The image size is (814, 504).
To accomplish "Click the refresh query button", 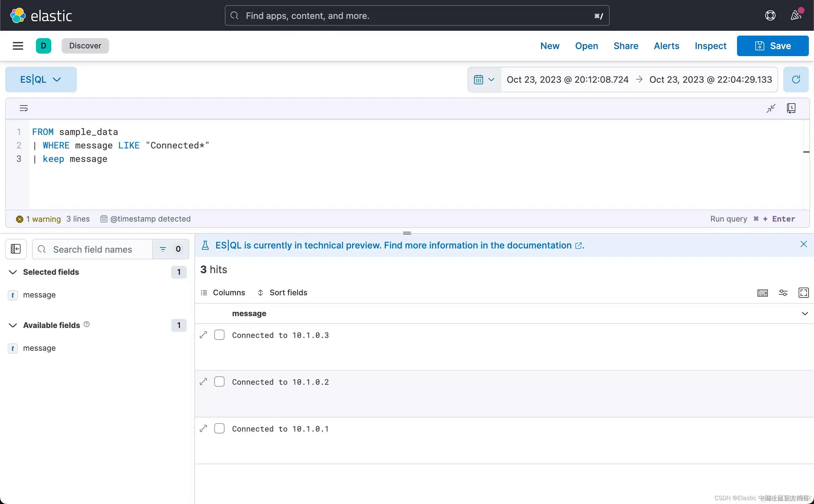I will pos(796,79).
